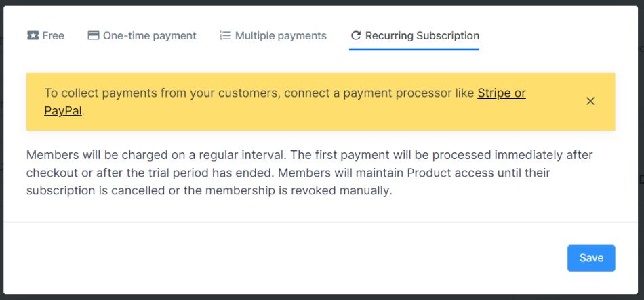This screenshot has height=300, width=644.
Task: Click the circular arrow Recurring Subscription icon
Action: point(356,36)
